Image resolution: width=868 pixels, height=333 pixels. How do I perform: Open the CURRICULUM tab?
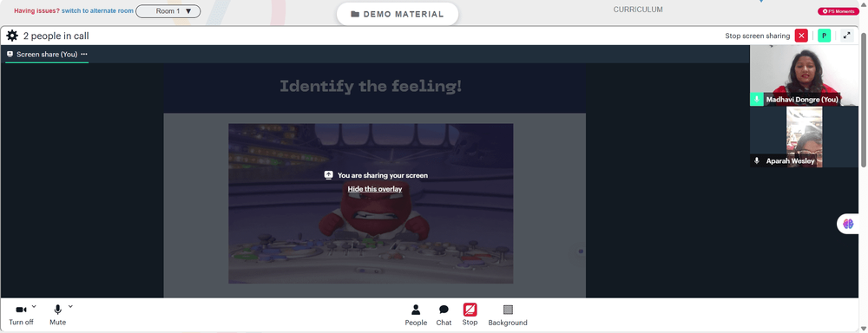[x=638, y=10]
